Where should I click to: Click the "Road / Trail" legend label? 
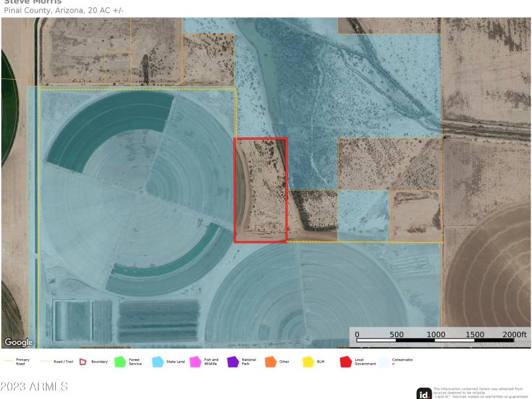pos(63,362)
